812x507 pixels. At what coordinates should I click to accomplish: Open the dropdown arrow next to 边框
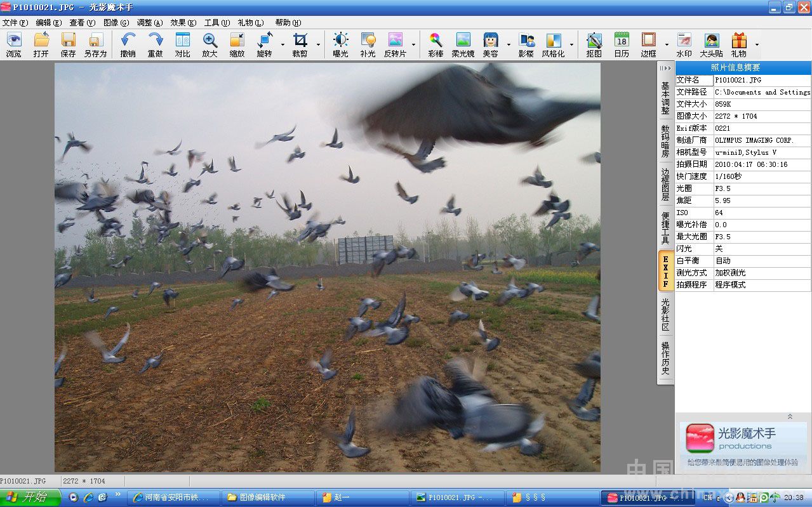667,45
